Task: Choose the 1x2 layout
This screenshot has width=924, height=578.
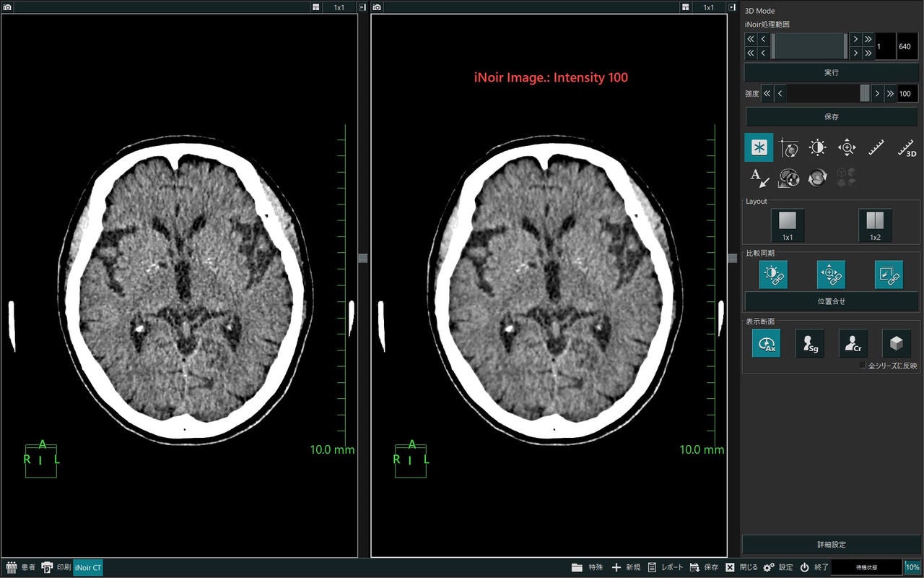Action: click(875, 225)
